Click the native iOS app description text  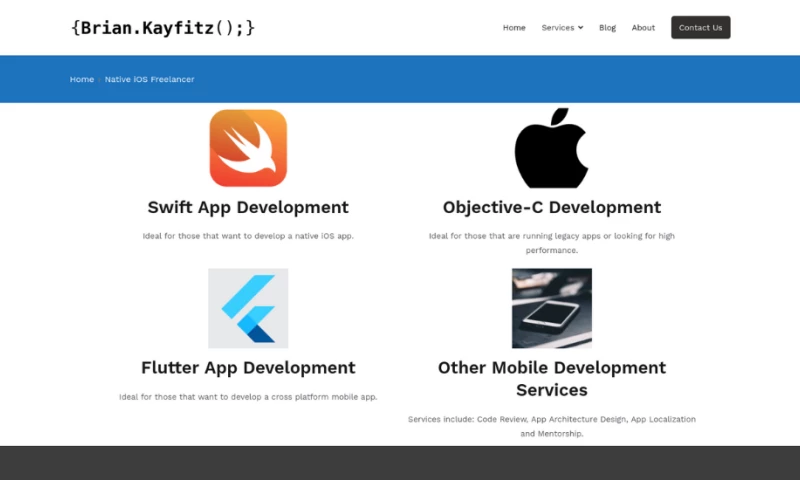[x=248, y=236]
